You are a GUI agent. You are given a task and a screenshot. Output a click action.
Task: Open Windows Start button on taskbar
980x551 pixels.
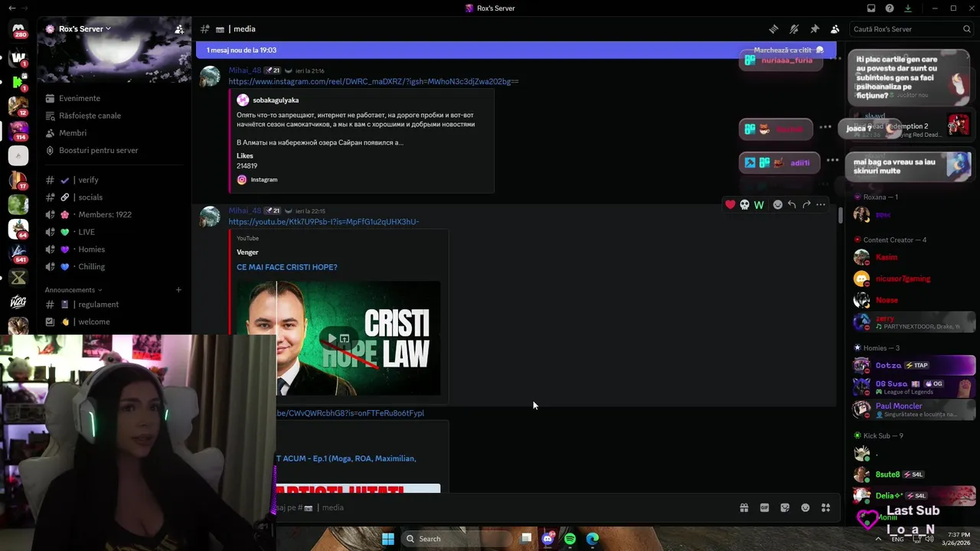388,539
